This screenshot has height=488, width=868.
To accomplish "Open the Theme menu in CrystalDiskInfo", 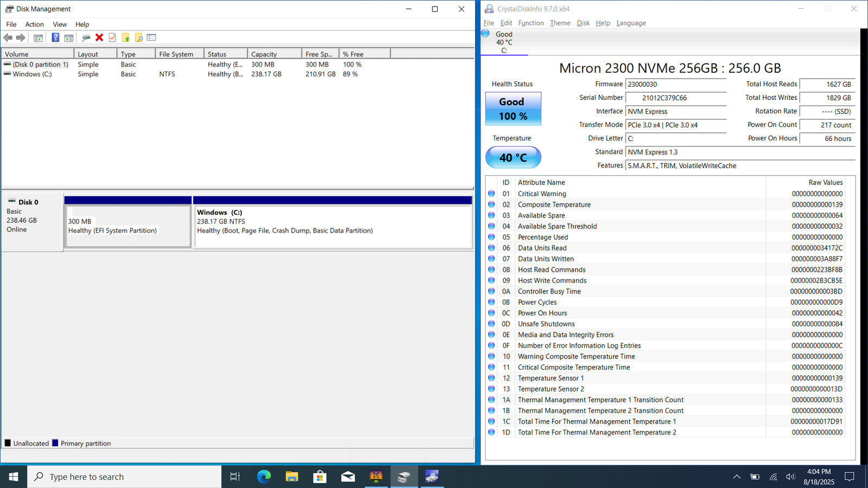I will (560, 23).
